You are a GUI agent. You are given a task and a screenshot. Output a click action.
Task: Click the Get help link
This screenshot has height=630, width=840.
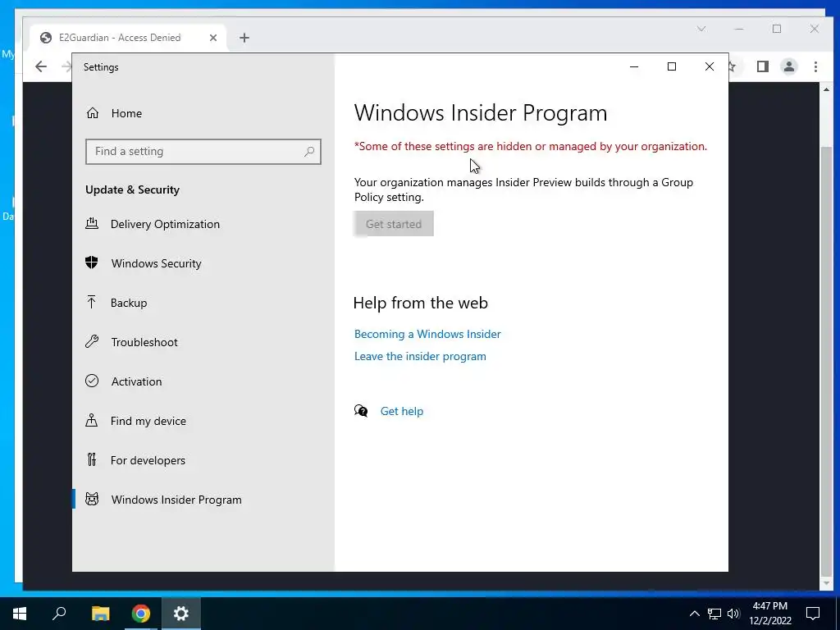(x=402, y=412)
